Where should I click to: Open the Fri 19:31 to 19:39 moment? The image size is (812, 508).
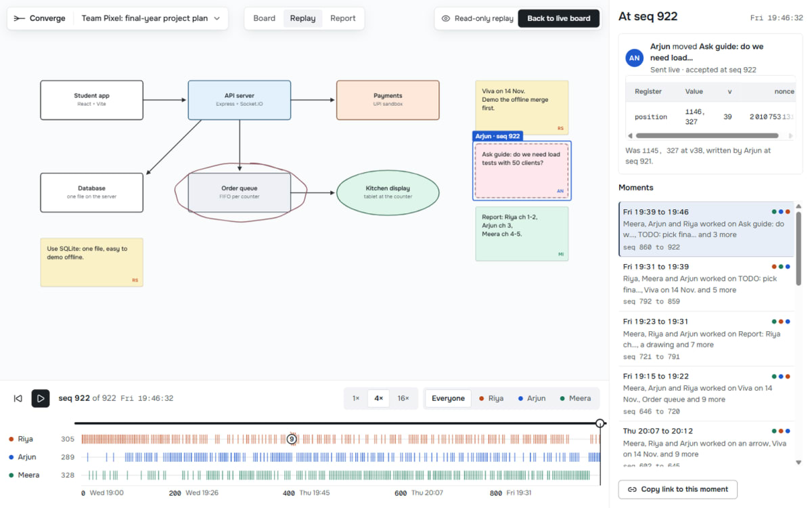(x=705, y=284)
